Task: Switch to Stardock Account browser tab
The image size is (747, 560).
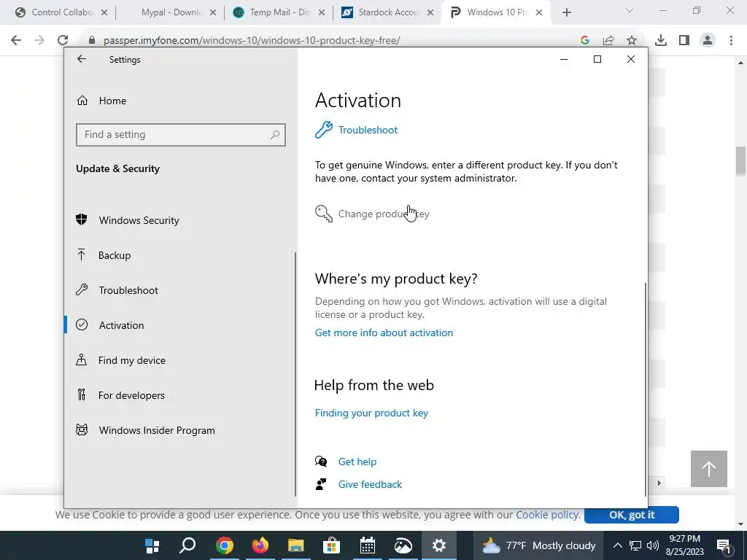Action: coord(388,12)
